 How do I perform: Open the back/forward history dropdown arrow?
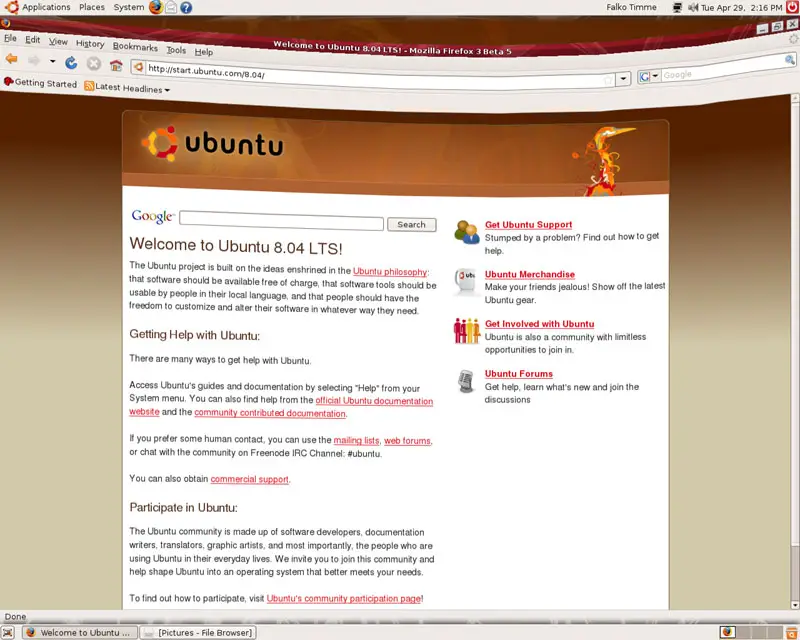click(x=53, y=61)
